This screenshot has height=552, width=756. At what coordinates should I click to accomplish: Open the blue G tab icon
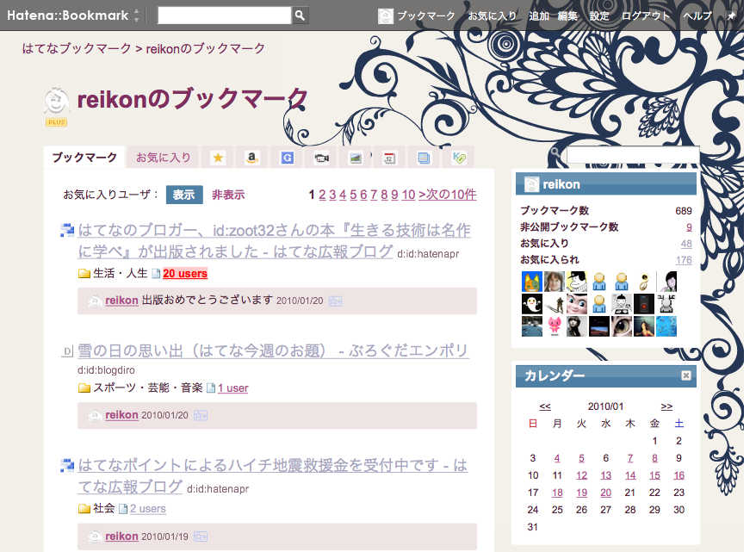[288, 158]
